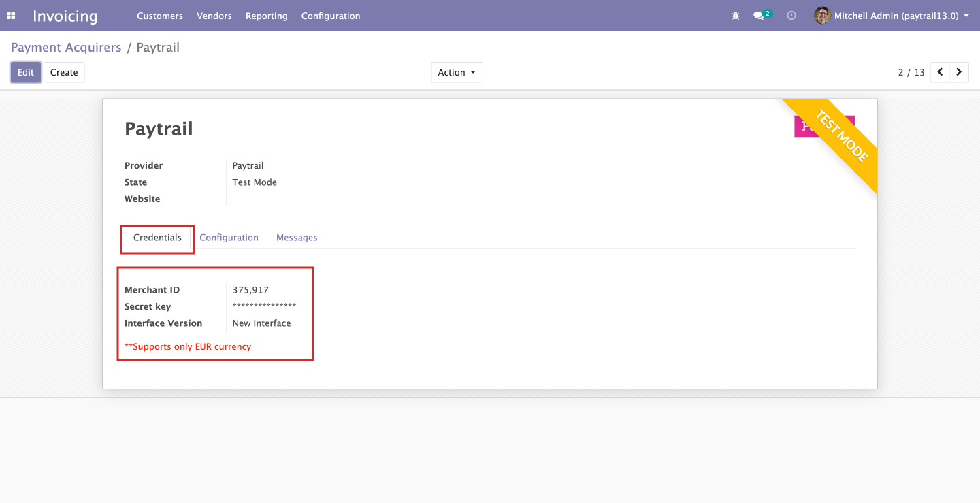Click the Supports only EUR currency note
The image size is (980, 503).
click(x=188, y=347)
